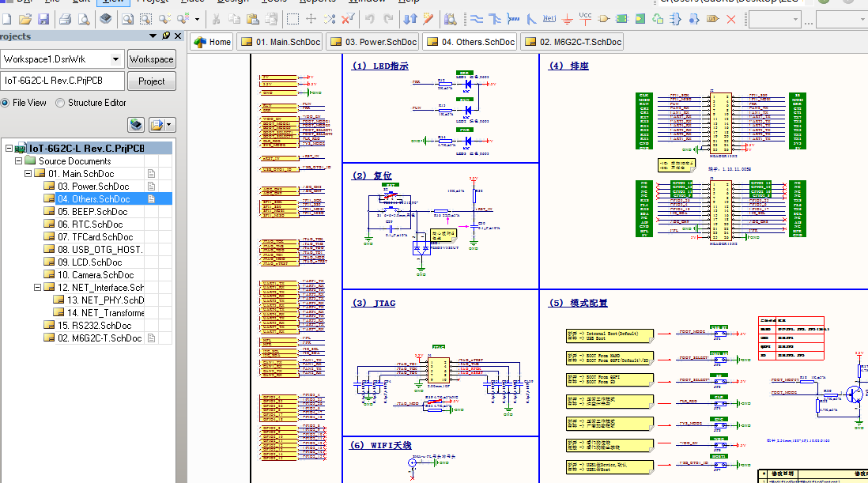Pin the Projects panel

(x=166, y=36)
